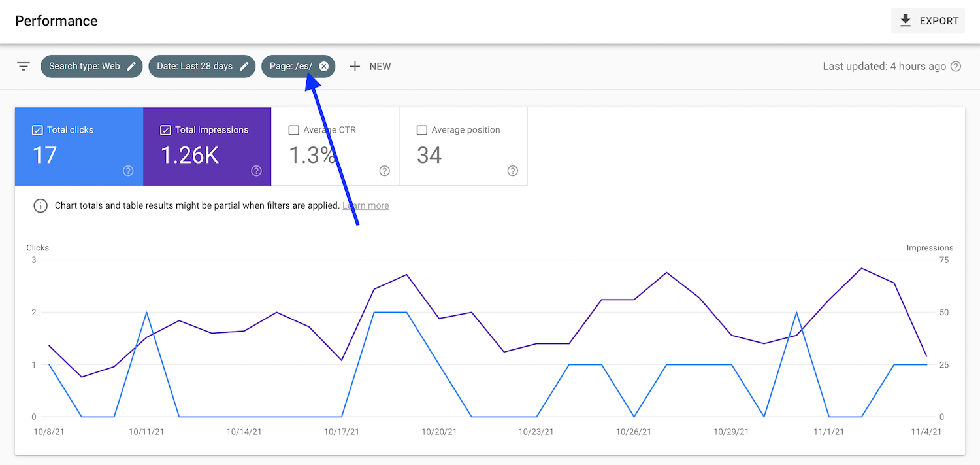
Task: Open the Search type: Web filter chip
Action: pyautogui.click(x=91, y=66)
